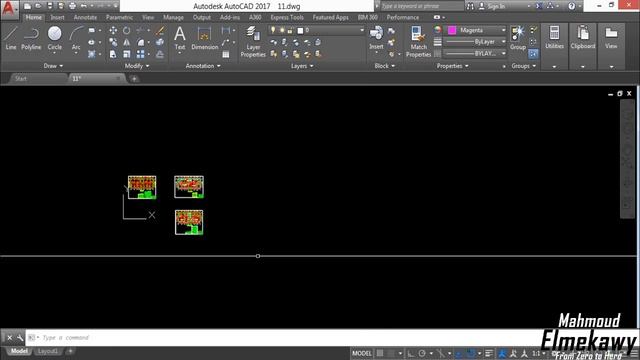Click the Offset tool icon
The image size is (640, 360).
click(x=160, y=54)
